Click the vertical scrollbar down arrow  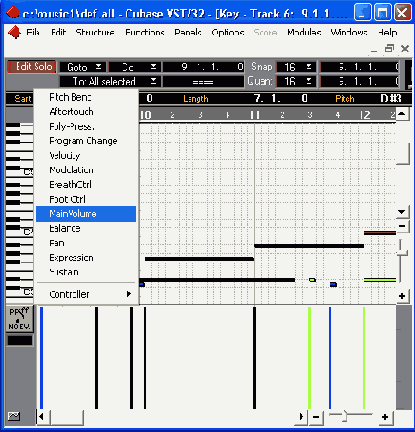point(402,212)
